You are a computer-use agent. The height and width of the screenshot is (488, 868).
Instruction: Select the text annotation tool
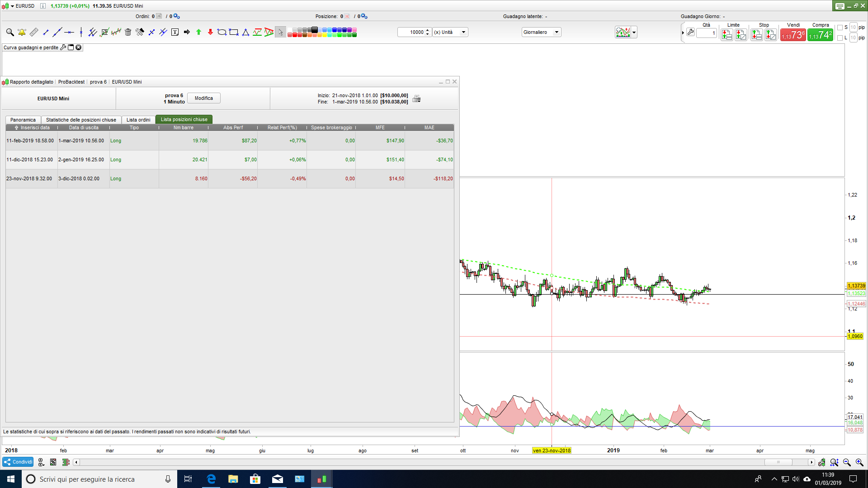175,32
